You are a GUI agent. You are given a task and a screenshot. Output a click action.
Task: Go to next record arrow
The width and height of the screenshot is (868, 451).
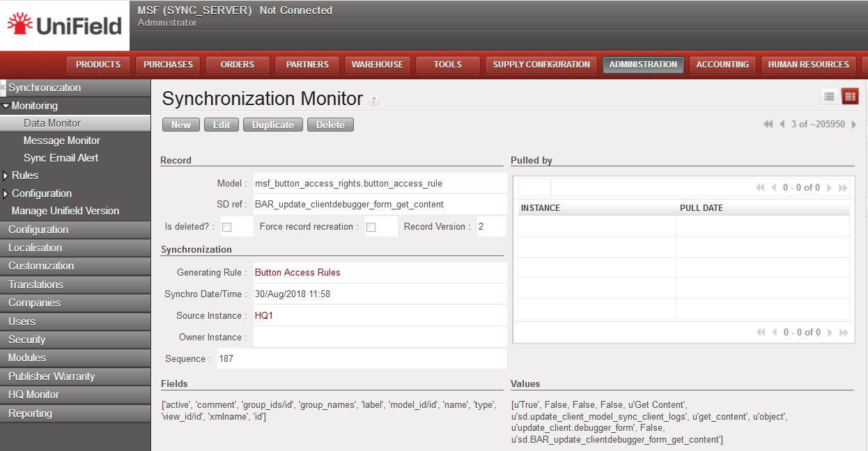pos(854,125)
